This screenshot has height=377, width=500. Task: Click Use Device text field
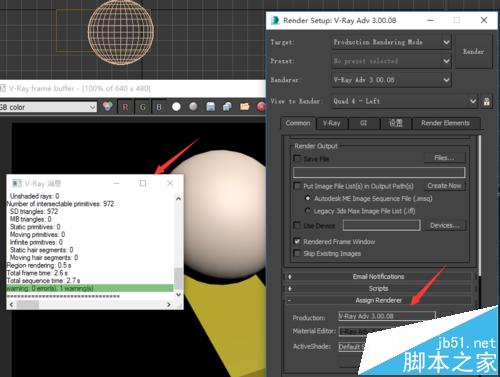[x=381, y=226]
